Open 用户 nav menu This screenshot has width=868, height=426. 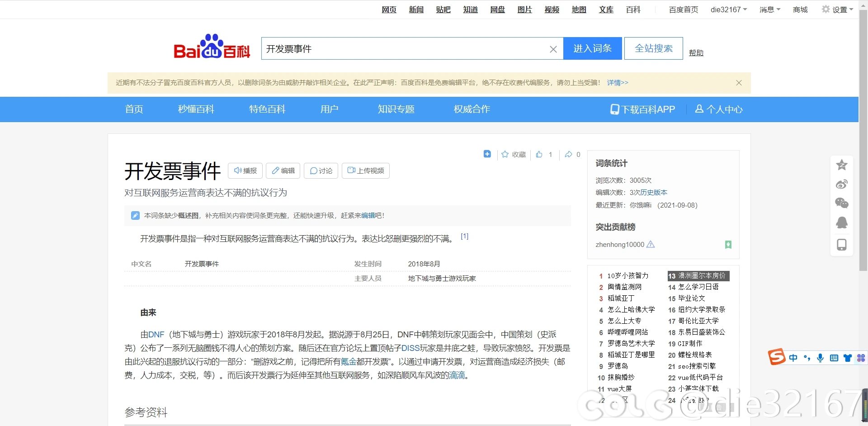pos(329,109)
